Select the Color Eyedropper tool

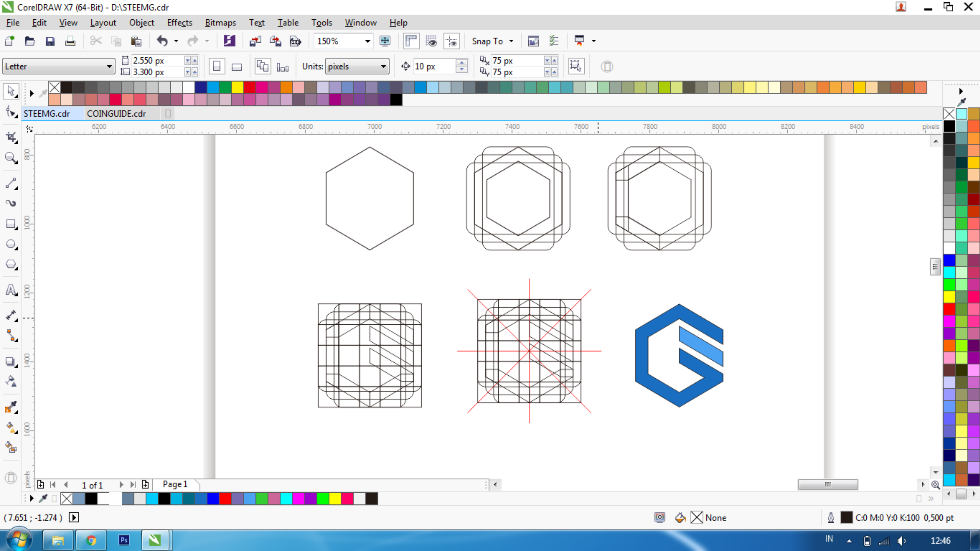[11, 407]
